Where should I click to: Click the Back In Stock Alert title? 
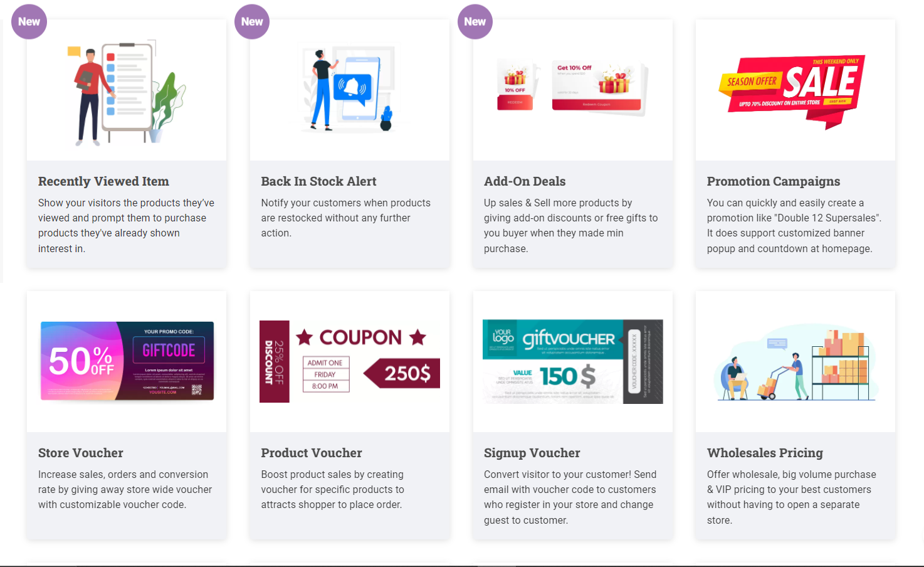coord(318,181)
